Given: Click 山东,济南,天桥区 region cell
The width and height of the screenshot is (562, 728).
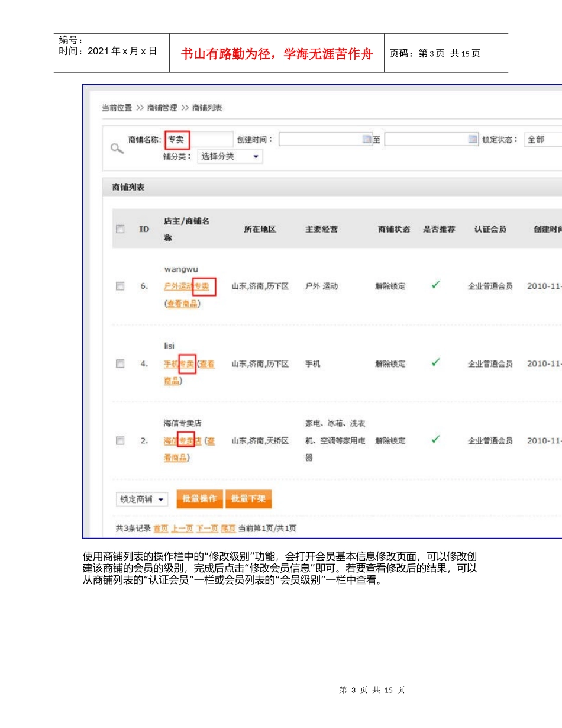Looking at the screenshot, I should click(x=260, y=441).
